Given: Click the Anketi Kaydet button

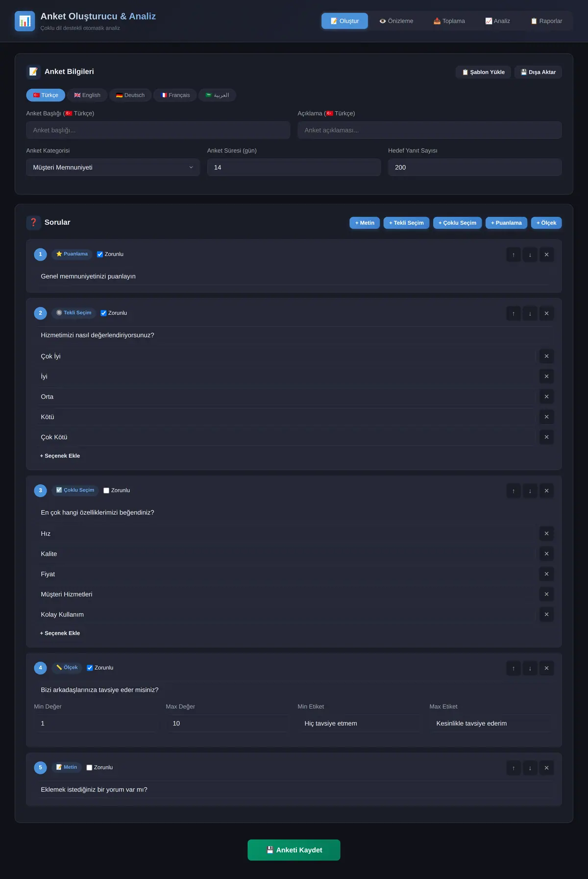Looking at the screenshot, I should click(294, 850).
